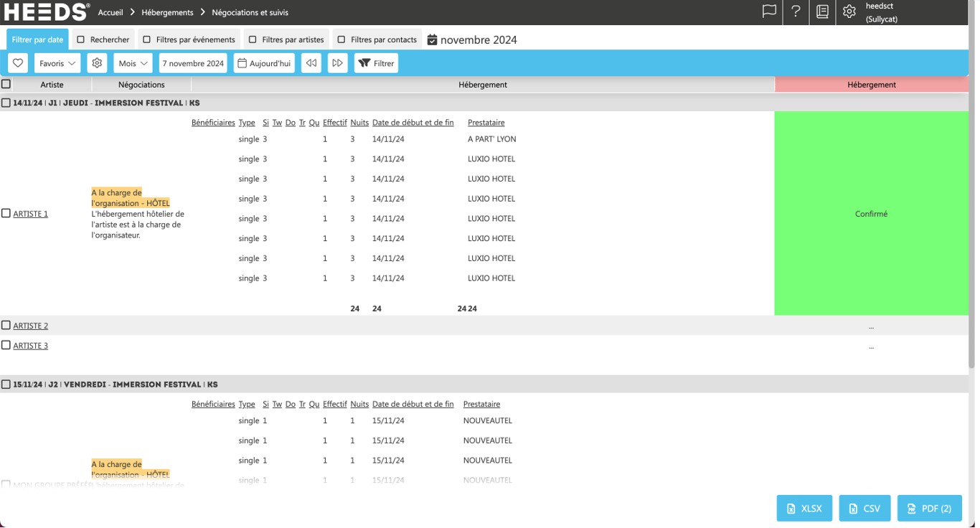This screenshot has width=980, height=528.
Task: Click ARTISTE 1's orange A la charge de l'organisation label
Action: tap(131, 198)
